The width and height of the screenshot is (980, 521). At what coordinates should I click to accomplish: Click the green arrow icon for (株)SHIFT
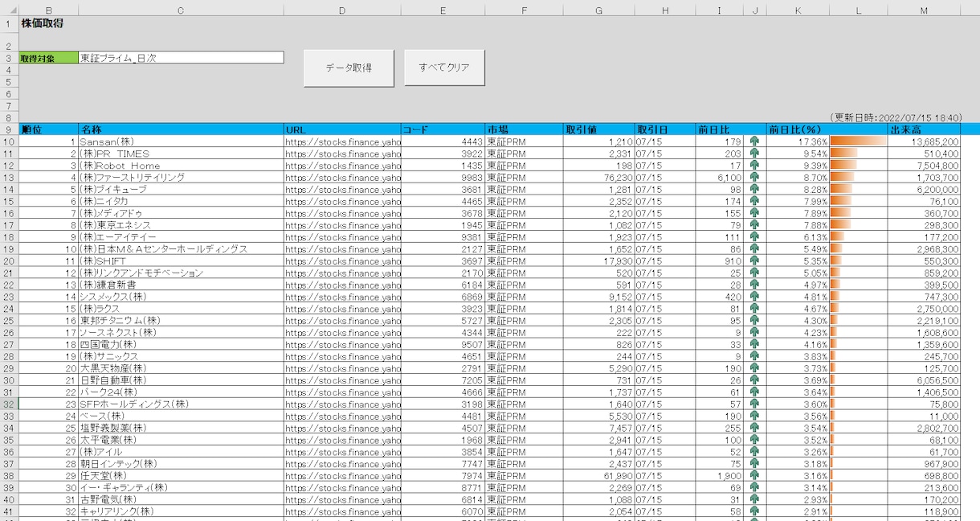pyautogui.click(x=754, y=261)
